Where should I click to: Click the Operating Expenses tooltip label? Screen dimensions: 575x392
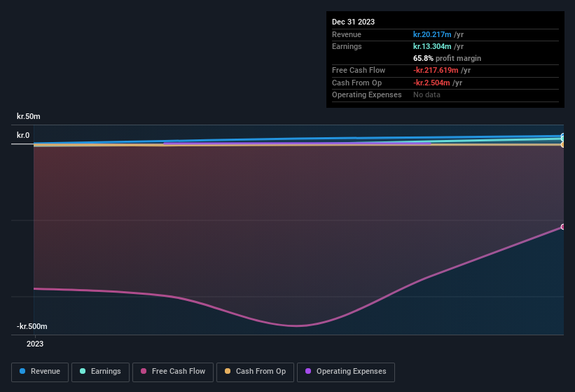pos(367,95)
